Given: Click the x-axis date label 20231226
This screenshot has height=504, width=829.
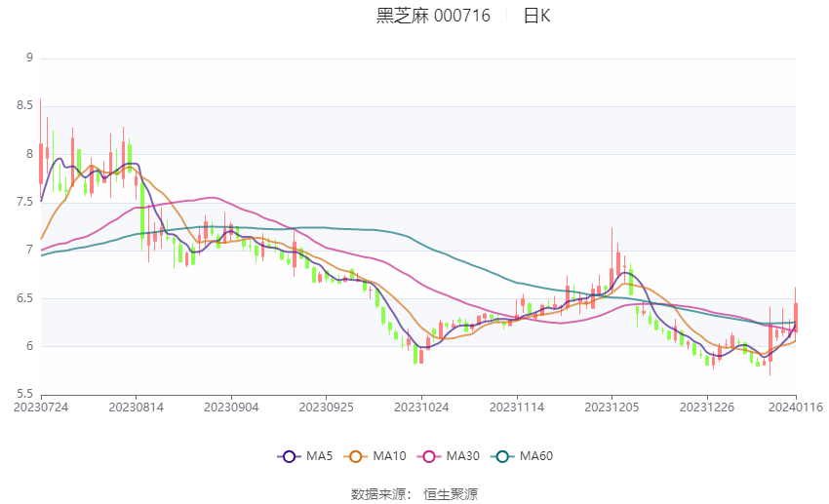Looking at the screenshot, I should coord(707,407).
